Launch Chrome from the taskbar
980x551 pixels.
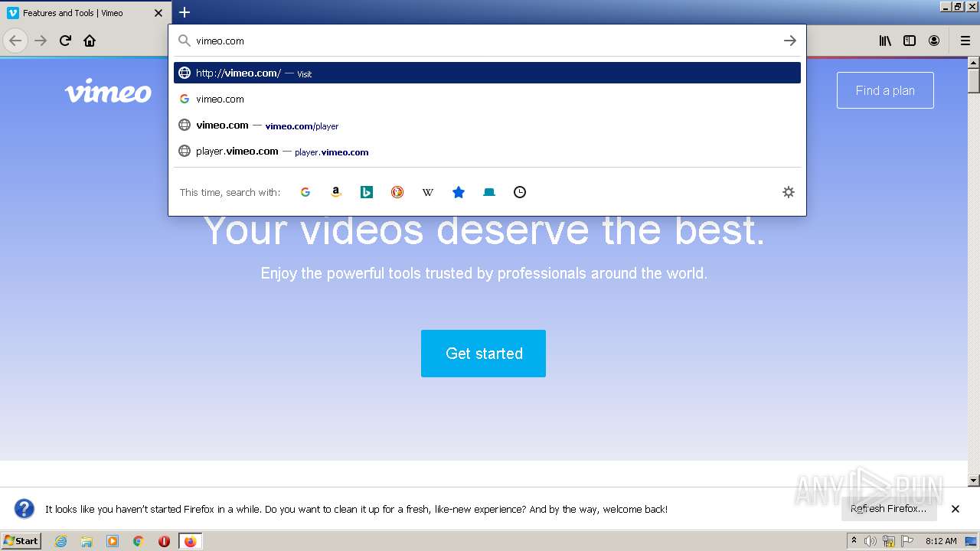coord(139,541)
